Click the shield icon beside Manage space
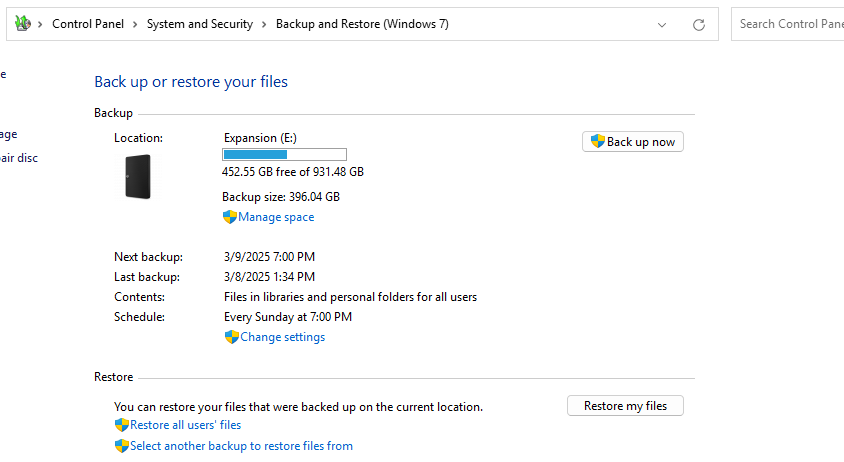 (x=229, y=217)
